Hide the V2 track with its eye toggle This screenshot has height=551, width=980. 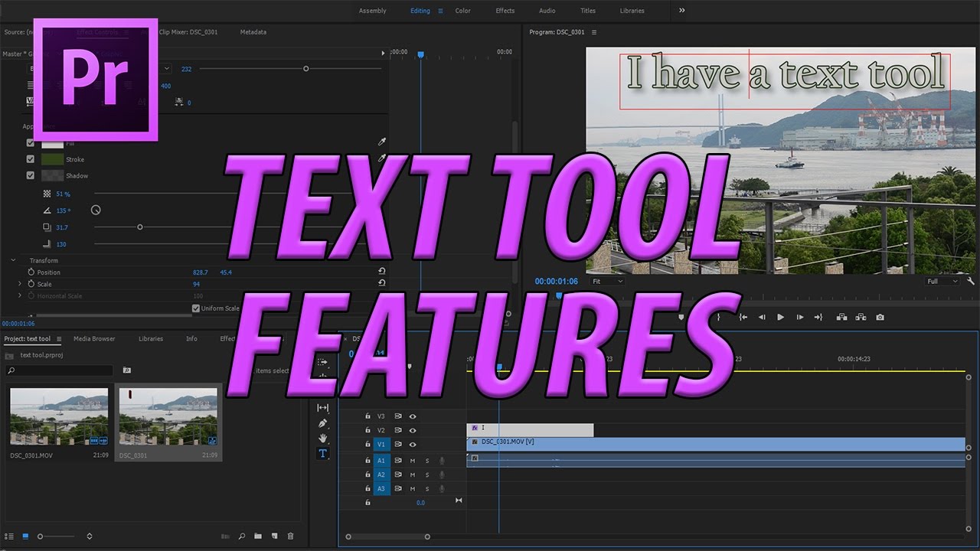[x=412, y=430]
